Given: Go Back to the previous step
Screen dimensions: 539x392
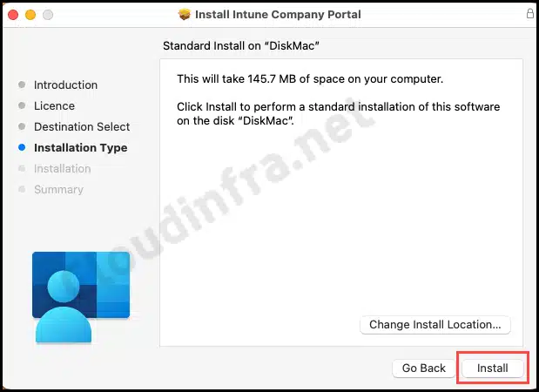Looking at the screenshot, I should click(x=423, y=368).
